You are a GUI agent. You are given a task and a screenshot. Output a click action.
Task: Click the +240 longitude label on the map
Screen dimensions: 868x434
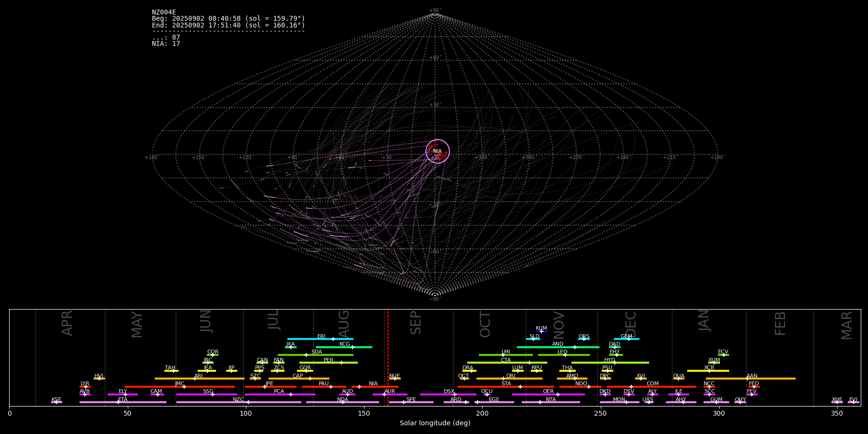click(x=623, y=158)
